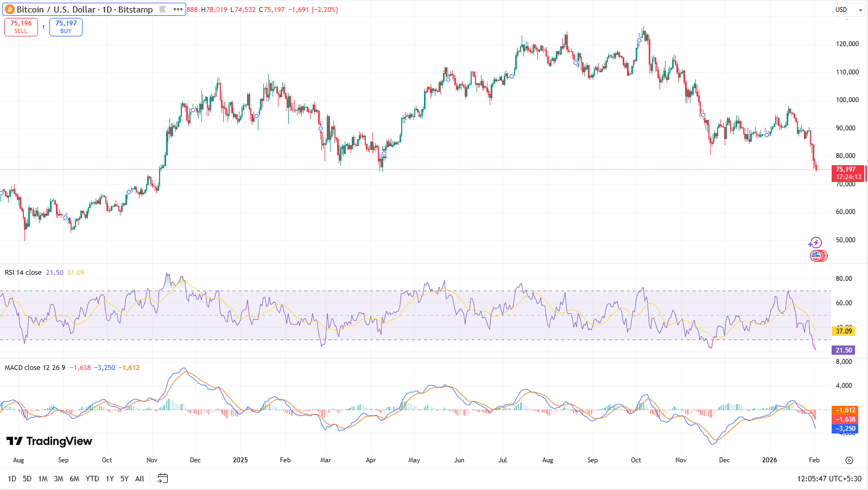The height and width of the screenshot is (490, 868).
Task: Switch to the 5Y time range
Action: click(x=124, y=479)
